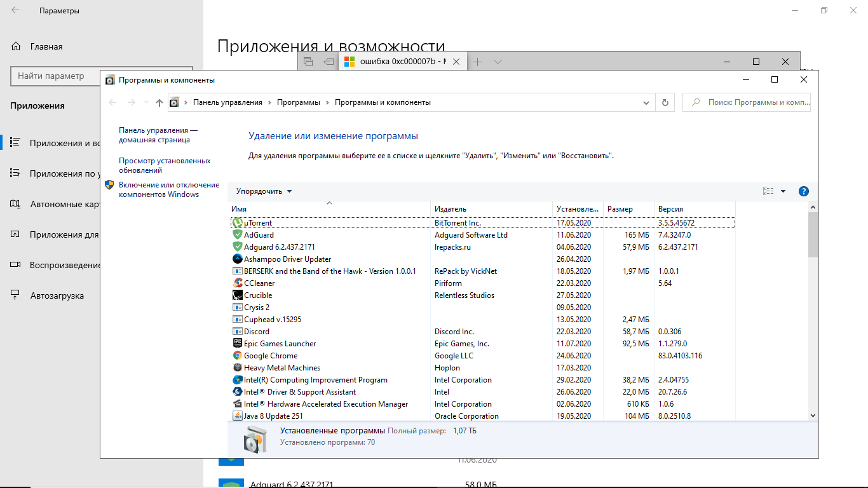Click browser tab actions icon in background window
The image size is (868, 488).
point(308,62)
